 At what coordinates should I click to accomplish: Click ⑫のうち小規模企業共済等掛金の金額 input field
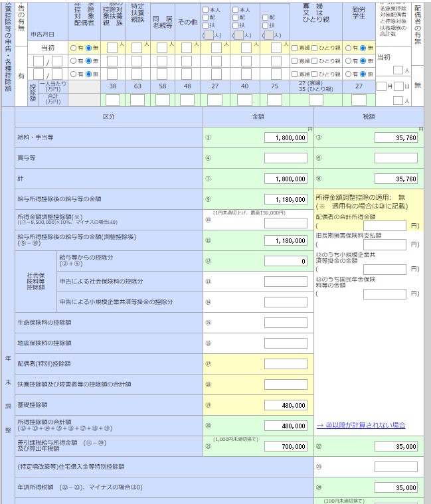385,270
